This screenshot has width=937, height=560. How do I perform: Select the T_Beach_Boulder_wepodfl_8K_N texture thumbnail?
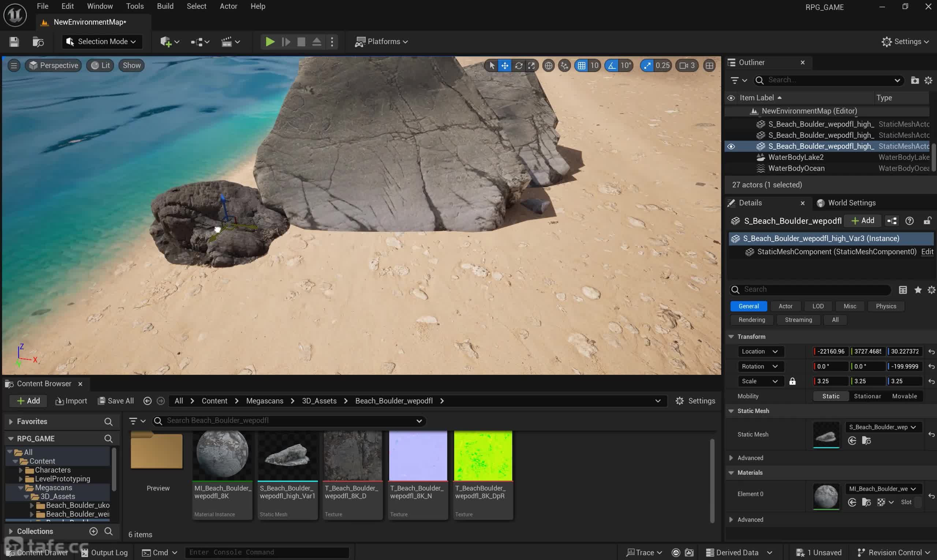tap(418, 456)
